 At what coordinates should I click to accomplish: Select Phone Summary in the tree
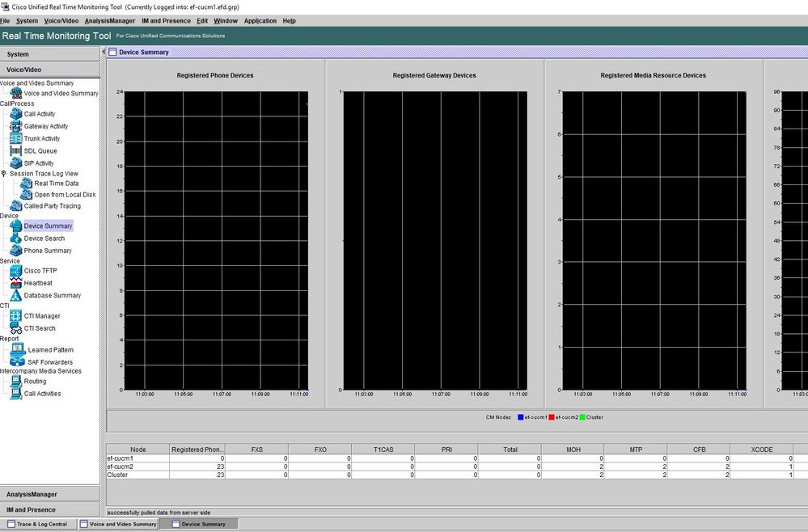pyautogui.click(x=48, y=251)
